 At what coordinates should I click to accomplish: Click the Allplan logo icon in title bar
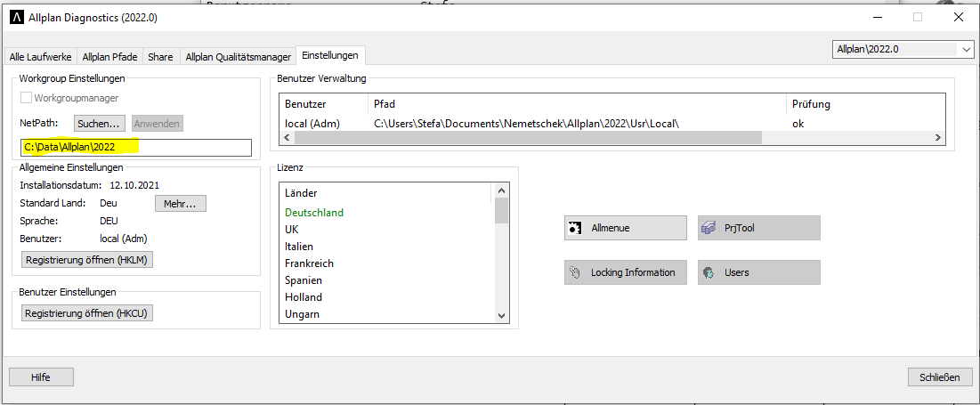click(x=15, y=18)
